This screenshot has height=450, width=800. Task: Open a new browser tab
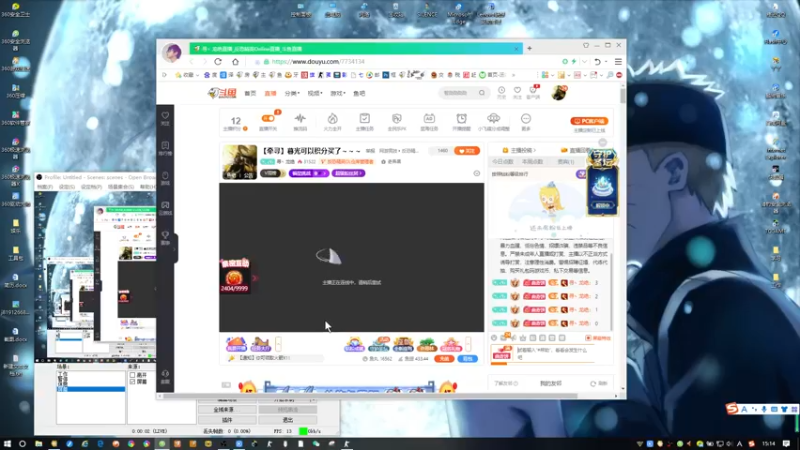529,48
